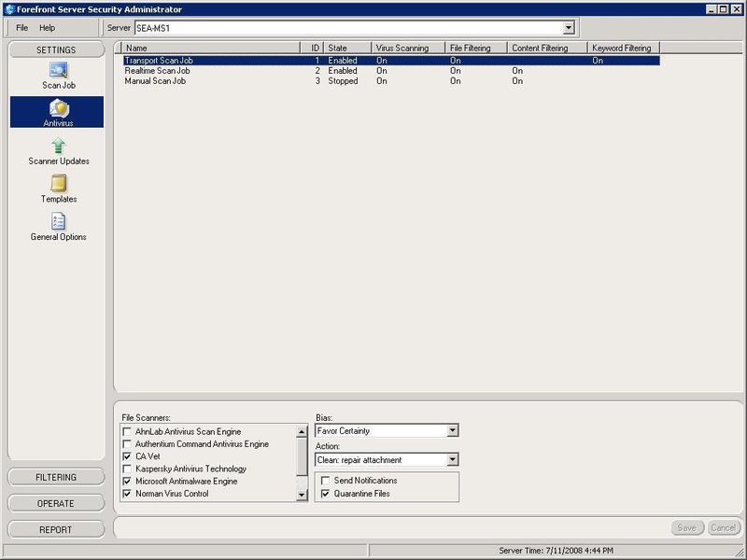Sort by the Virus Scanning column header

(x=408, y=49)
